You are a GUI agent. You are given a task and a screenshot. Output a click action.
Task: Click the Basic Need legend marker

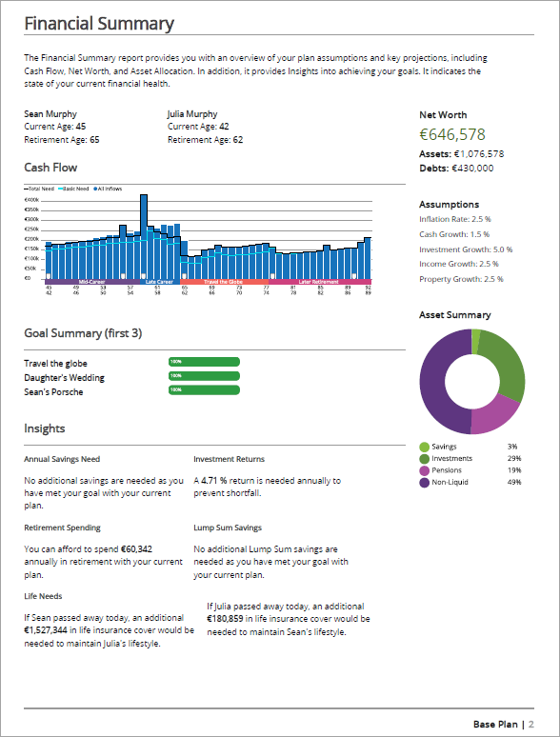[x=60, y=189]
